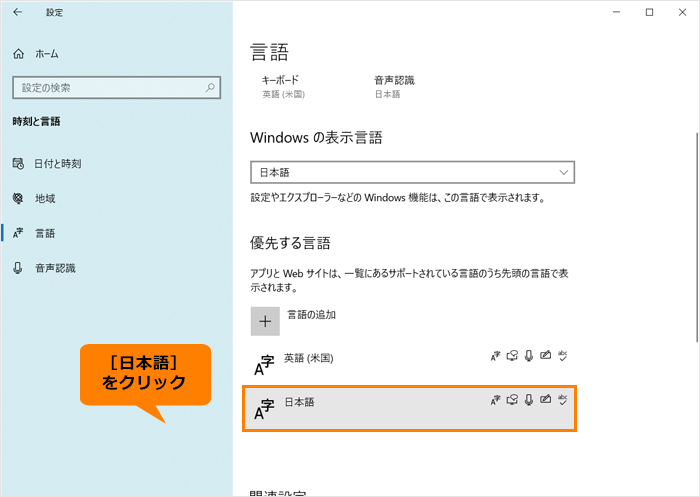This screenshot has height=497, width=700.
Task: Select the 言語 sidebar language icon
Action: [x=18, y=233]
